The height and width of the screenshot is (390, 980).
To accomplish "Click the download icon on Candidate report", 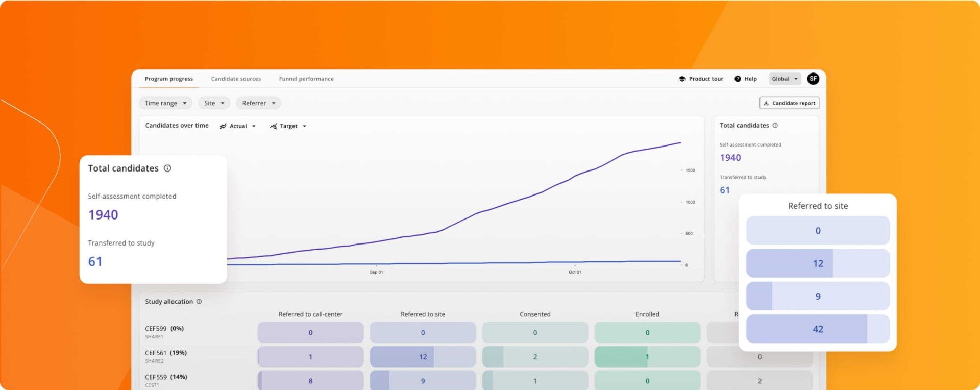I will (x=766, y=103).
